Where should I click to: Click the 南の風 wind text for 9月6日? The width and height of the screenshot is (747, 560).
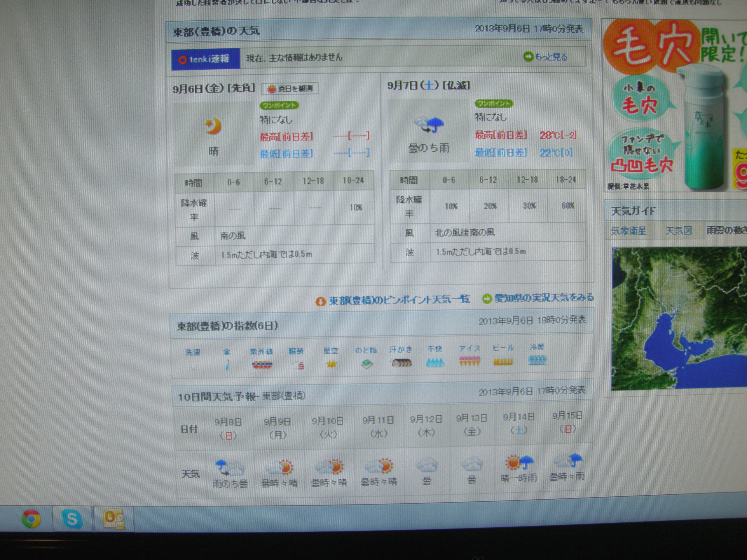[233, 236]
